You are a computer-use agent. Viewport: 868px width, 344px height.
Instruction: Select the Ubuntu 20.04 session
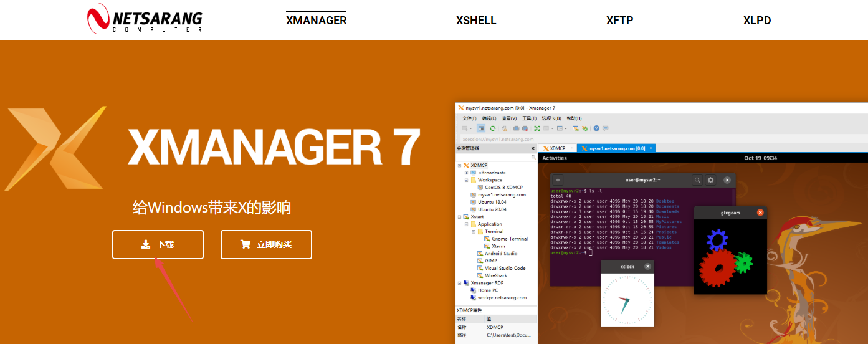tap(492, 209)
